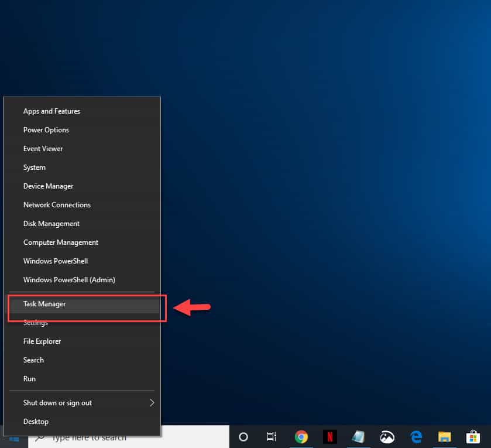Open Task View

tap(271, 437)
